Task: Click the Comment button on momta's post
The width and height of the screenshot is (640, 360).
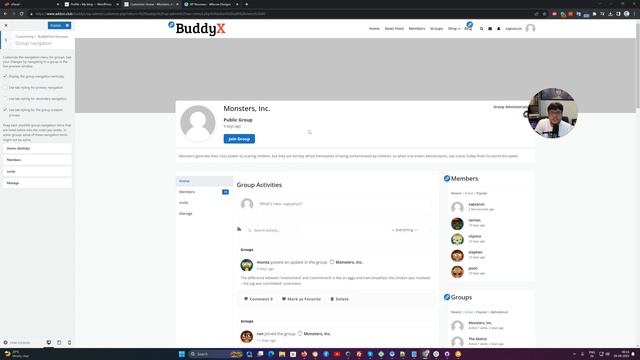Action: pos(258,299)
